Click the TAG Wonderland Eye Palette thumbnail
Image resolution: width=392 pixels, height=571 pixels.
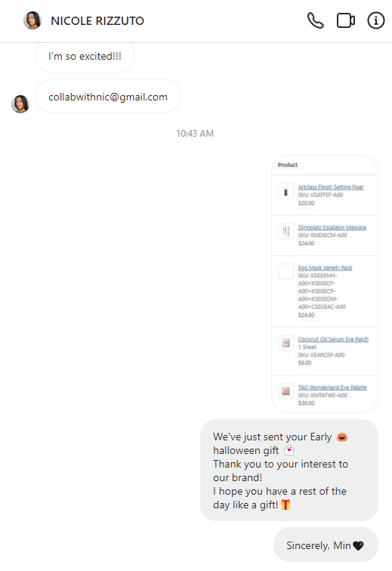pyautogui.click(x=286, y=391)
